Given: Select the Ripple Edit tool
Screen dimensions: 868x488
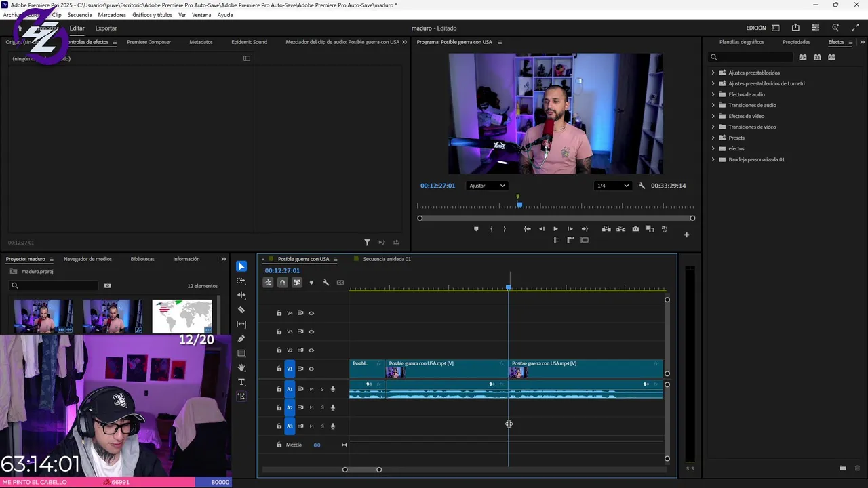Looking at the screenshot, I should point(241,296).
